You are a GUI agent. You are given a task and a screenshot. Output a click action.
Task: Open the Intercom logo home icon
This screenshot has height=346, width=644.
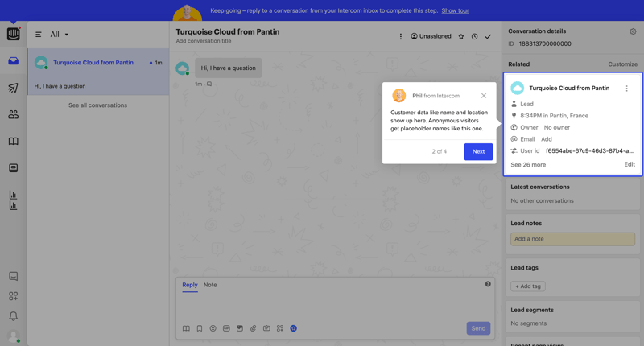coord(13,34)
